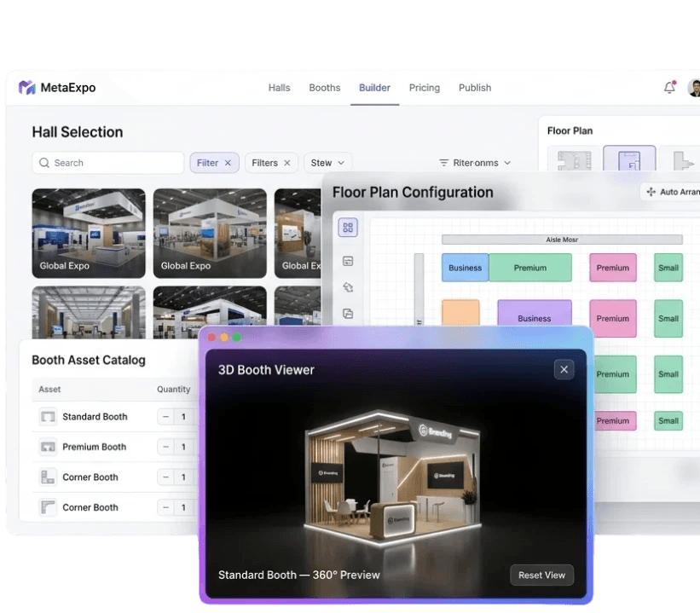
Task: Click the Standard Booth quantity value 1
Action: click(183, 417)
